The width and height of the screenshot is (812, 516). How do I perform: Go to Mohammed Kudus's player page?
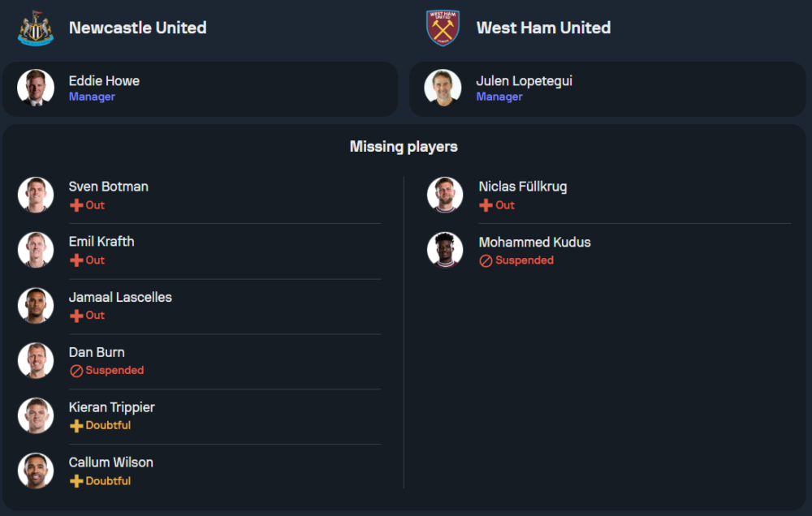click(x=534, y=242)
